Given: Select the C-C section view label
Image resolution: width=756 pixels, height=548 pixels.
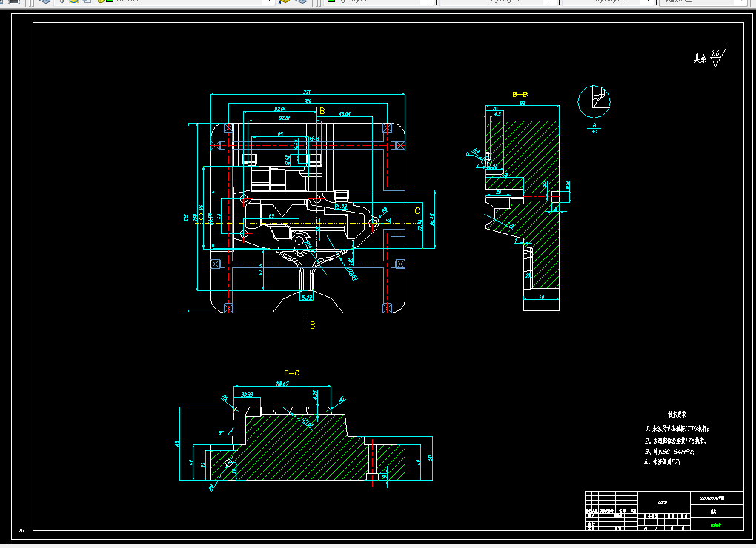Looking at the screenshot, I should [292, 372].
